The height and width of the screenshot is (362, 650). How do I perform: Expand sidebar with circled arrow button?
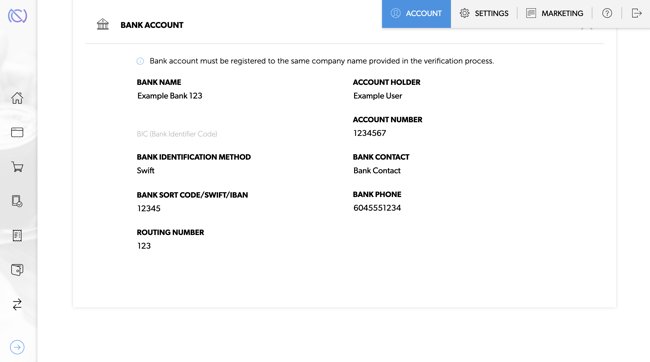(17, 347)
